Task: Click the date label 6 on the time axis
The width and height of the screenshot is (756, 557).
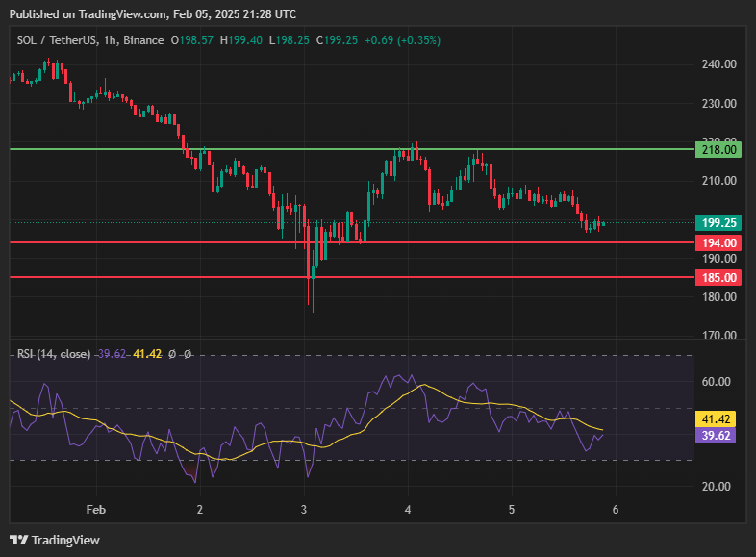Action: click(616, 509)
